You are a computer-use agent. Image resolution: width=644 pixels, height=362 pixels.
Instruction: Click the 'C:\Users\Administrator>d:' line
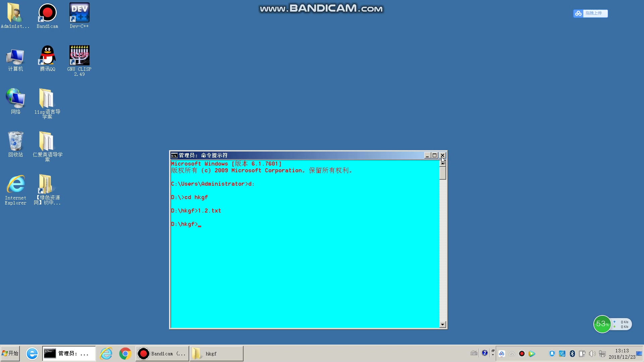tap(213, 184)
